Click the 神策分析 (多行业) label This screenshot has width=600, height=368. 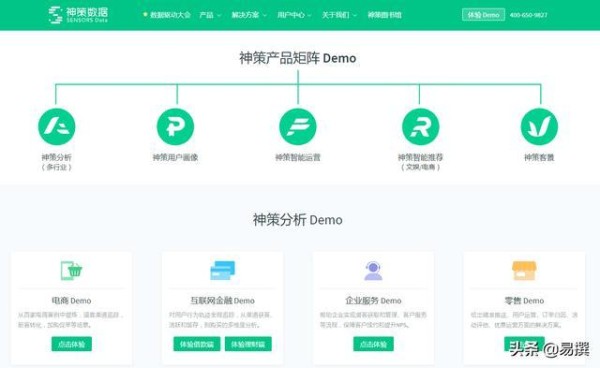tap(57, 162)
